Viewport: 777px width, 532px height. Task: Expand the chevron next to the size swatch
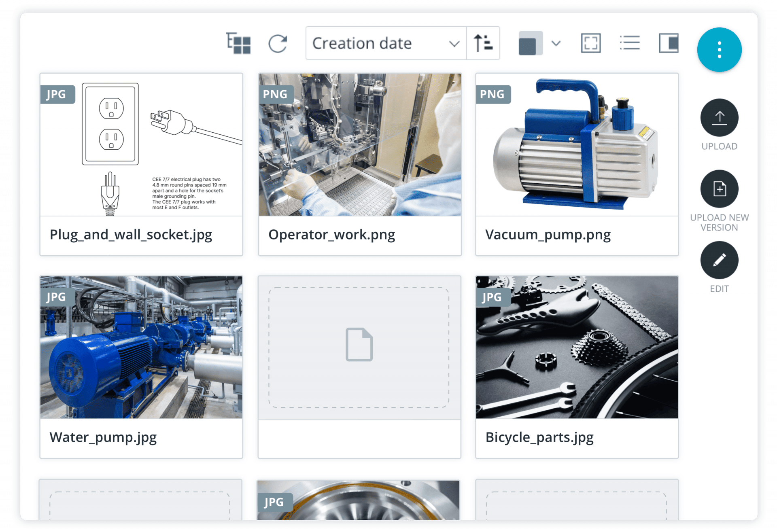[555, 43]
